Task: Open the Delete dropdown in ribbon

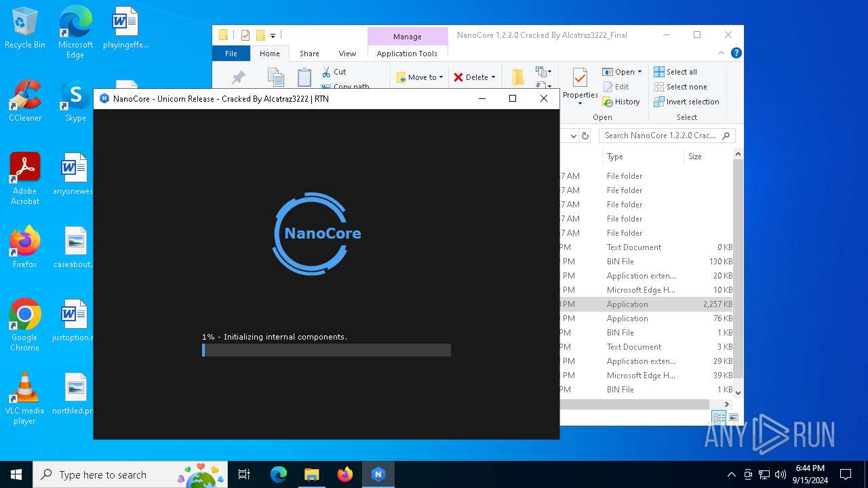Action: point(475,77)
